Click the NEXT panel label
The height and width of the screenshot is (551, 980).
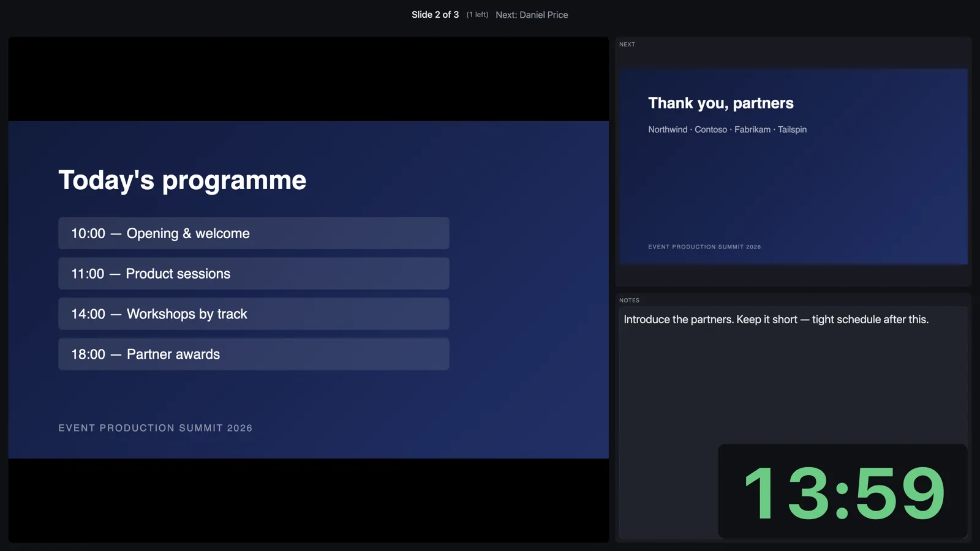[x=627, y=45]
